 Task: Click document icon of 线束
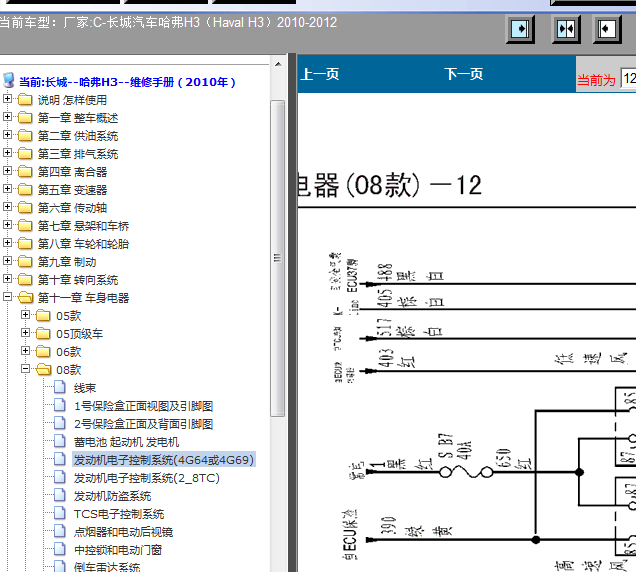pyautogui.click(x=60, y=387)
